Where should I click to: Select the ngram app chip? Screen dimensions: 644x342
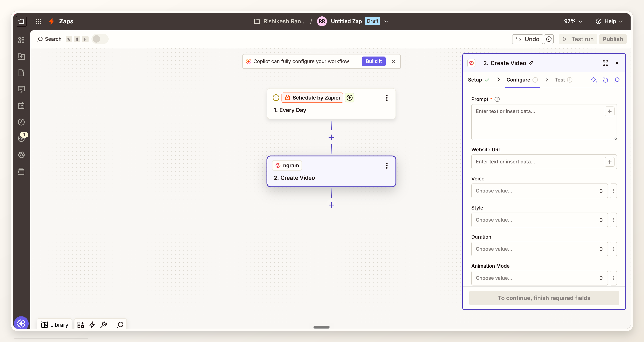(287, 166)
